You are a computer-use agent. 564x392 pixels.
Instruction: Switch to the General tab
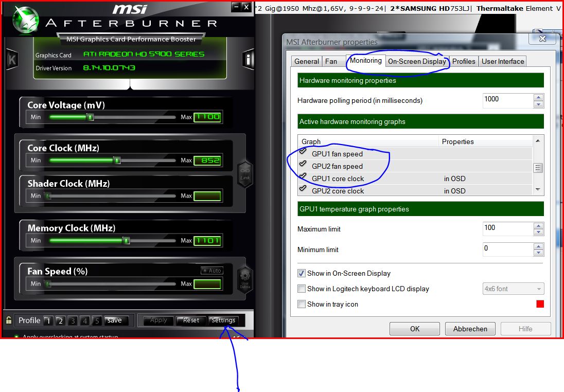pos(307,62)
